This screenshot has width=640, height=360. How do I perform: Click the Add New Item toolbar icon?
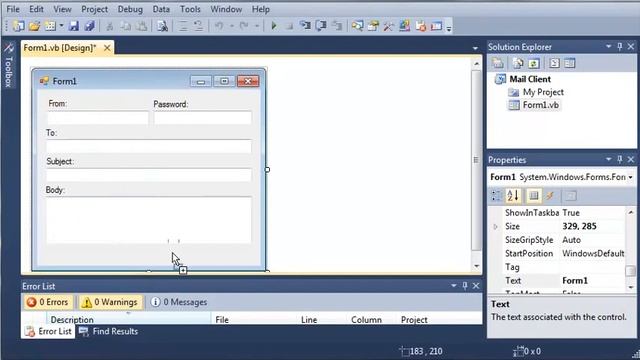(50, 26)
